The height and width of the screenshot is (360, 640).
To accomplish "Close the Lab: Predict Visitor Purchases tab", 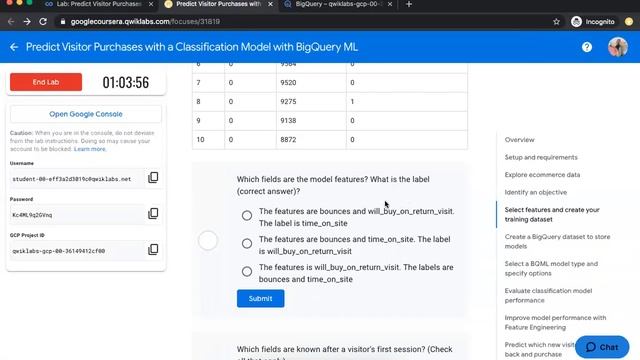I will [151, 4].
